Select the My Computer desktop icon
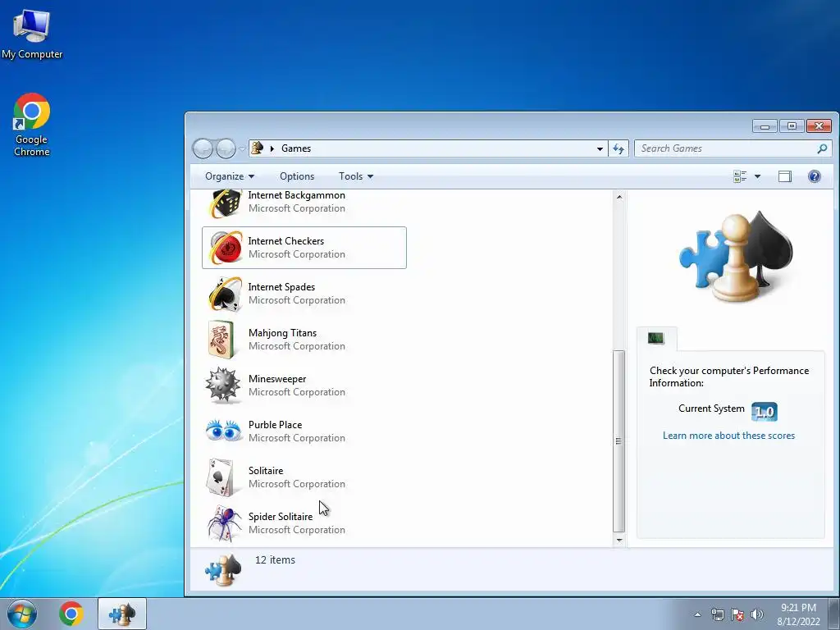 click(32, 34)
